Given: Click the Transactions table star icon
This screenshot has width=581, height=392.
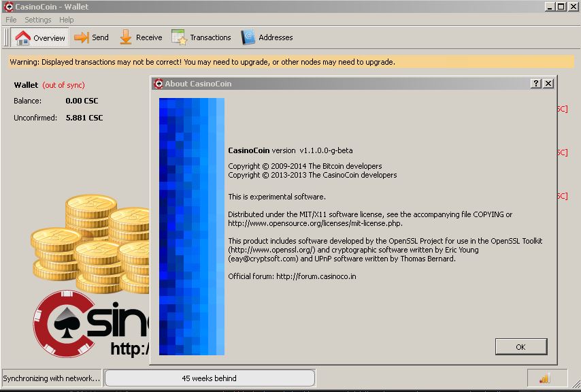Looking at the screenshot, I should (x=179, y=37).
